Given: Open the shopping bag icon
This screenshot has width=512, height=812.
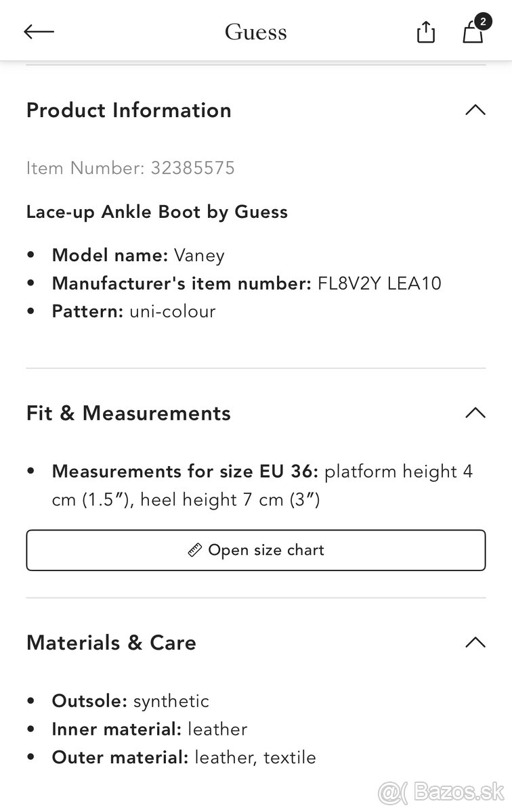Looking at the screenshot, I should click(472, 33).
